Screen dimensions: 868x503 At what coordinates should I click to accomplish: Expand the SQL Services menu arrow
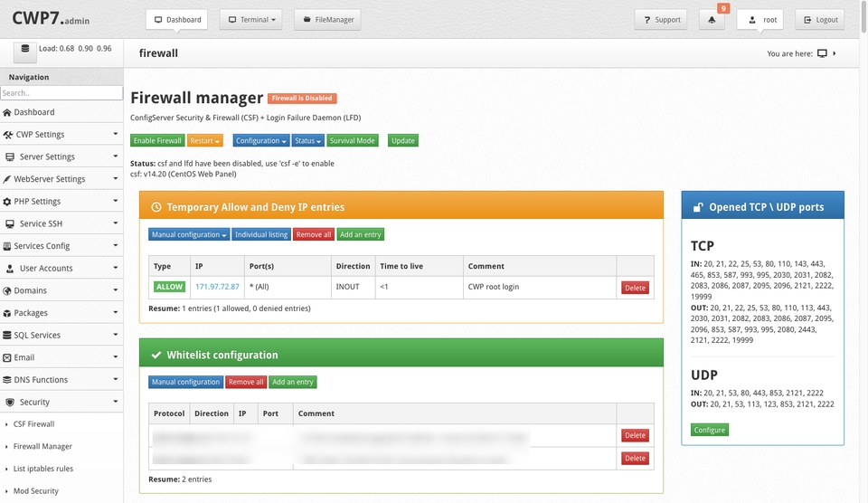point(115,335)
